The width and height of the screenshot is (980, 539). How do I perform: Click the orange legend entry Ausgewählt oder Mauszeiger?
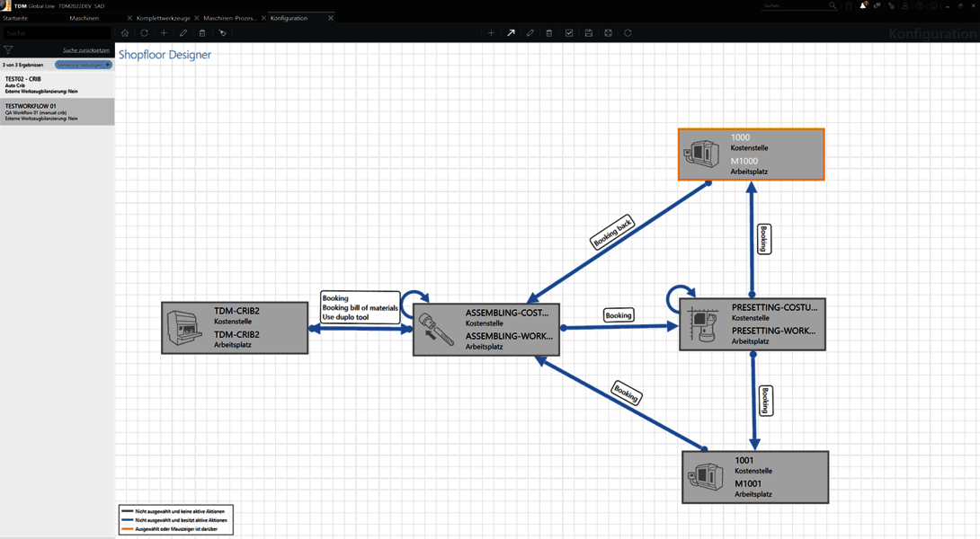169,529
